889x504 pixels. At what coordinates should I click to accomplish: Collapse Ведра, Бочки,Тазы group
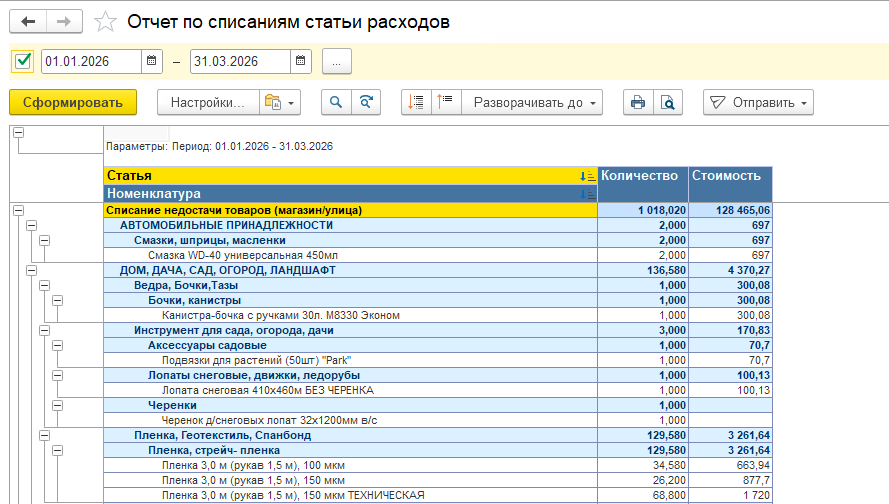click(45, 285)
